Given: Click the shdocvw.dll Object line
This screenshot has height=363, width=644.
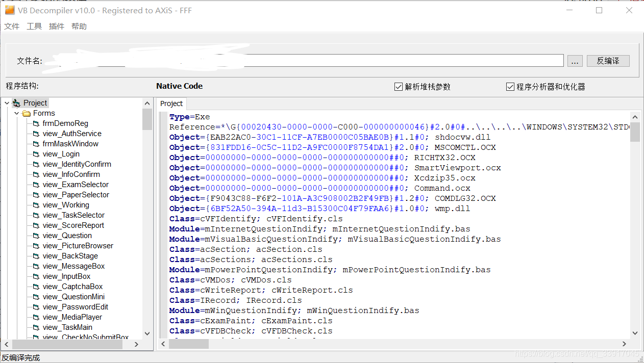Looking at the screenshot, I should [x=330, y=137].
